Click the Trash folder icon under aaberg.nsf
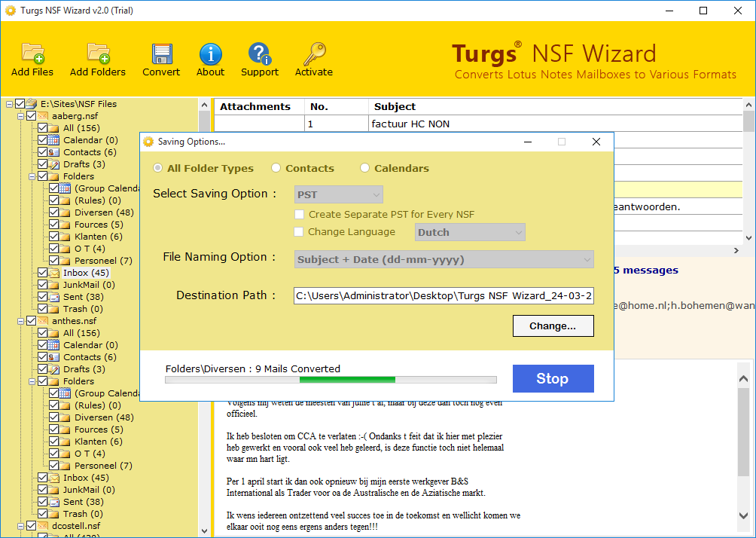The height and width of the screenshot is (538, 756). [x=54, y=309]
